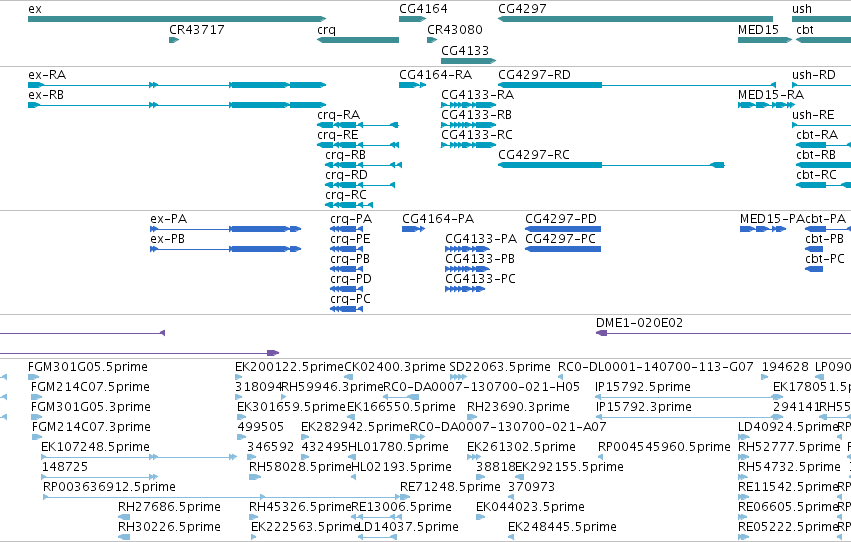
Task: Click protein CG4133-PC feature
Action: coord(465,289)
